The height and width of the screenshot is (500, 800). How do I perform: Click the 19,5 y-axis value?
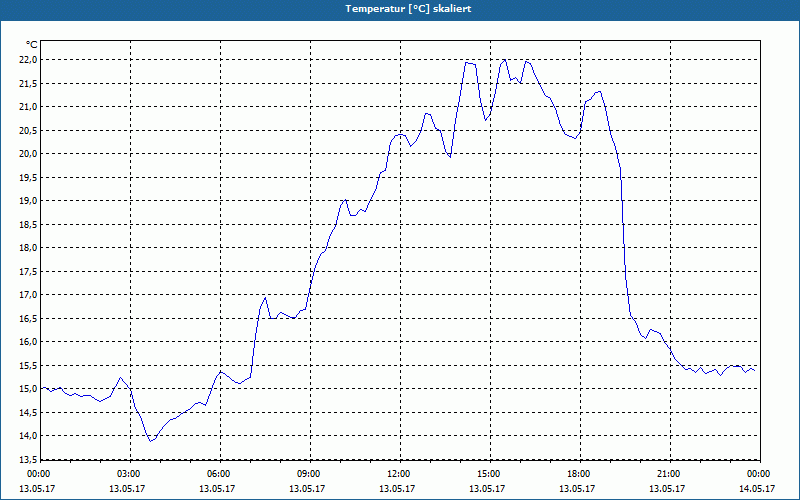[x=29, y=177]
